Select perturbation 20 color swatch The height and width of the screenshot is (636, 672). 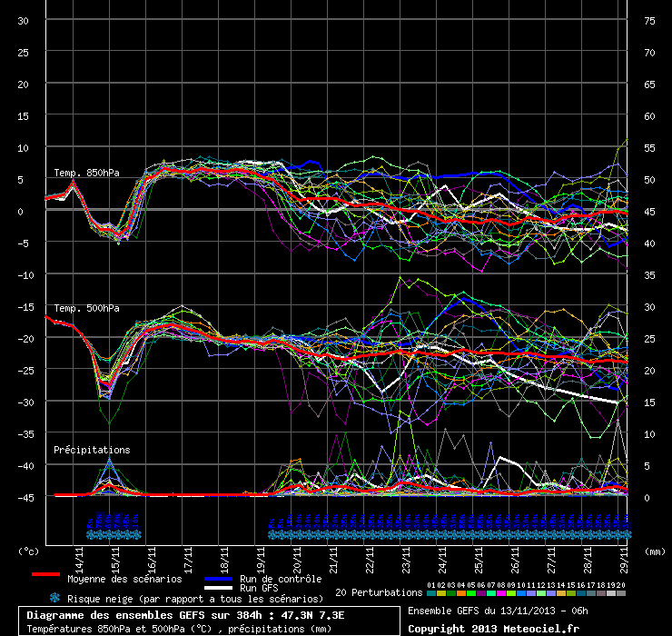pos(621,592)
